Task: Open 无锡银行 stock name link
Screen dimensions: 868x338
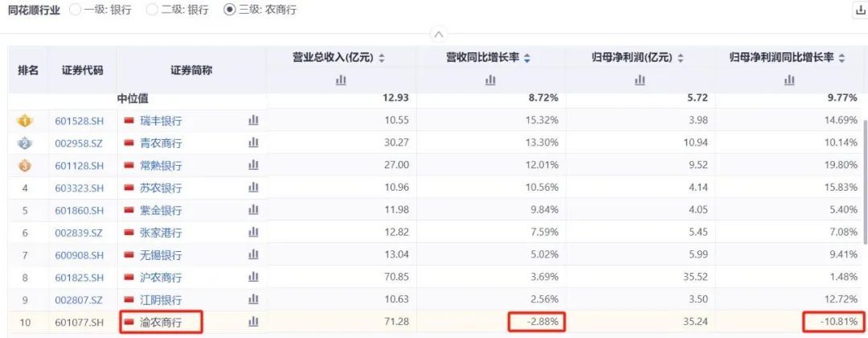Action: coord(161,255)
